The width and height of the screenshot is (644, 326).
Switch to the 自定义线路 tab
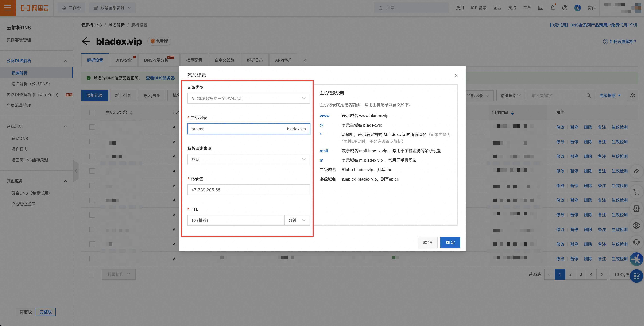(224, 60)
